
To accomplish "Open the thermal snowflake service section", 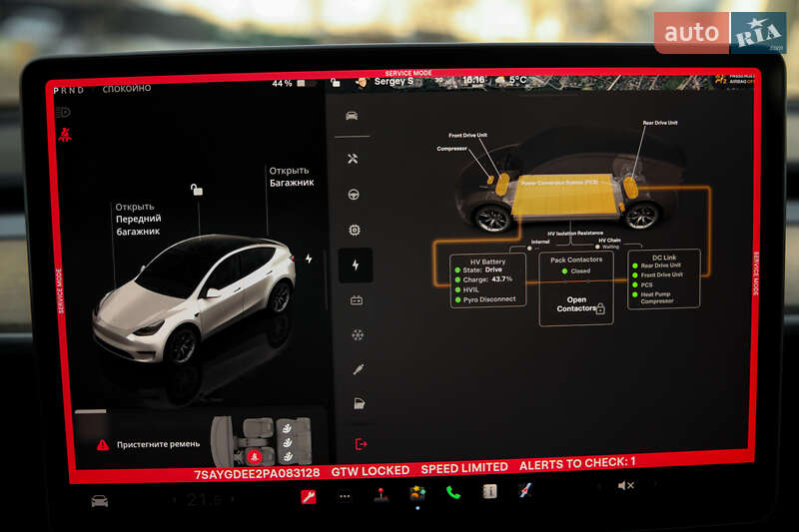I will tap(358, 335).
